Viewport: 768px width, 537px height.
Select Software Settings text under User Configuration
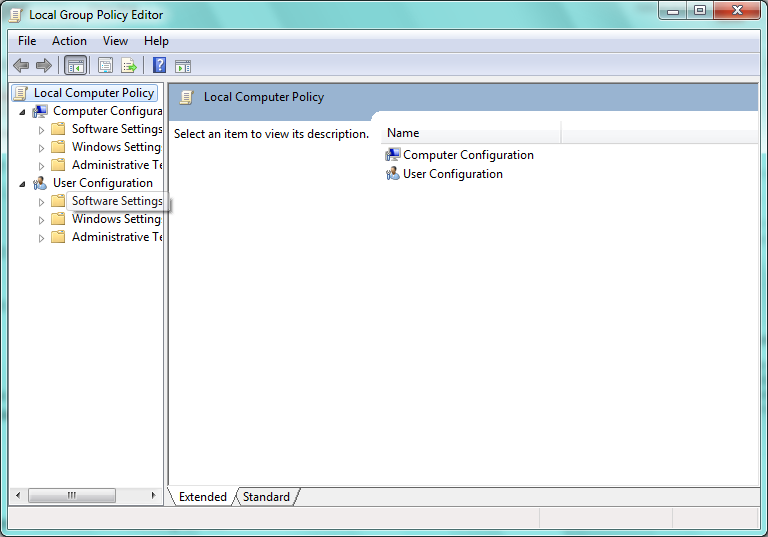[x=117, y=201]
